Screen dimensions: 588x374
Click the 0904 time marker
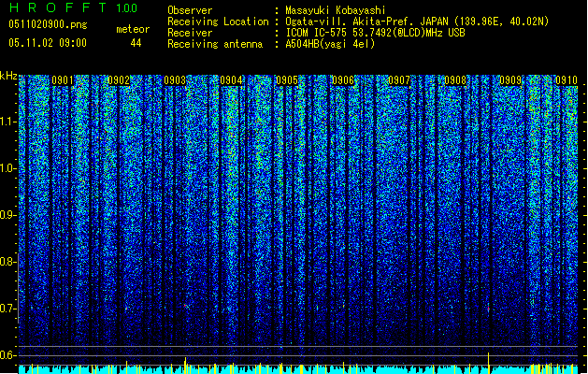[x=231, y=80]
